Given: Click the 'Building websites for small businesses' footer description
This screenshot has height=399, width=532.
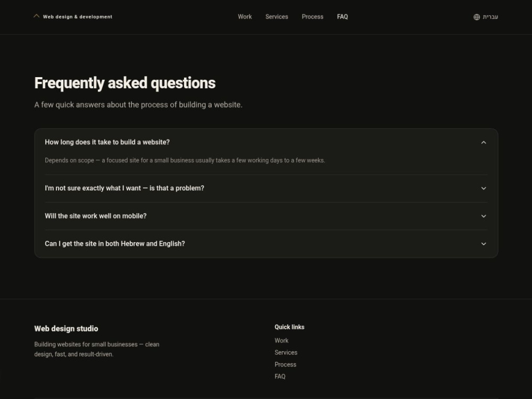Looking at the screenshot, I should pyautogui.click(x=97, y=349).
